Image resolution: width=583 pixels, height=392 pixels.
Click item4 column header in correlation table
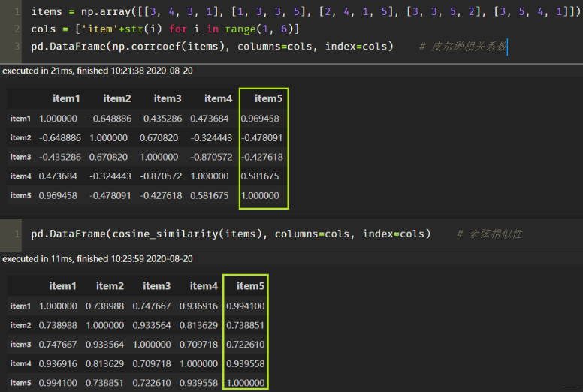219,98
